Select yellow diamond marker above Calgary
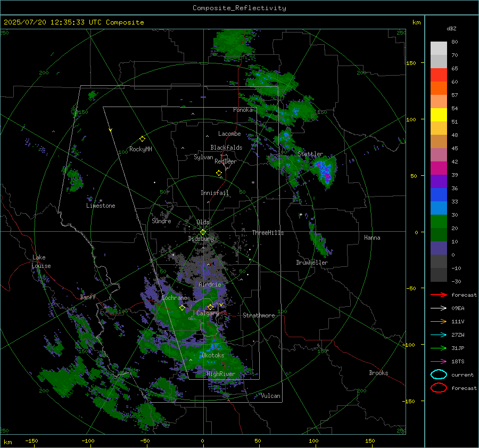The width and height of the screenshot is (479, 448). pyautogui.click(x=210, y=307)
